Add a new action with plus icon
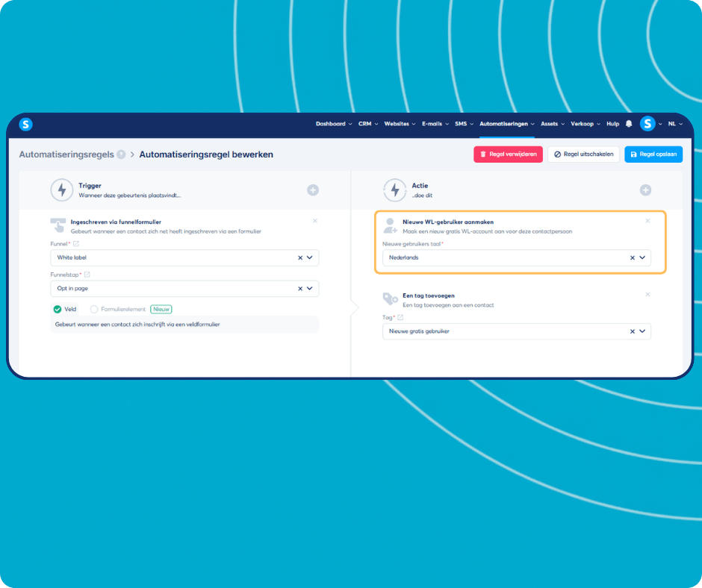 click(x=645, y=190)
